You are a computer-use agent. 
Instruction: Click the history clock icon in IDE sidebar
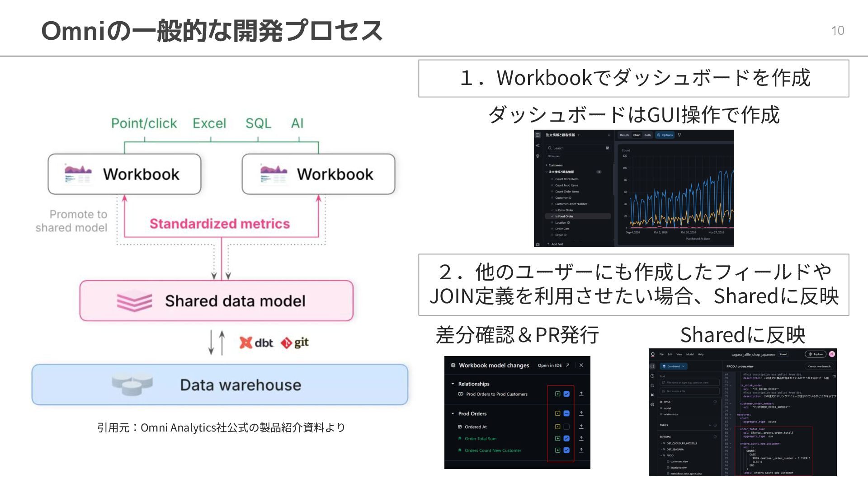(652, 376)
